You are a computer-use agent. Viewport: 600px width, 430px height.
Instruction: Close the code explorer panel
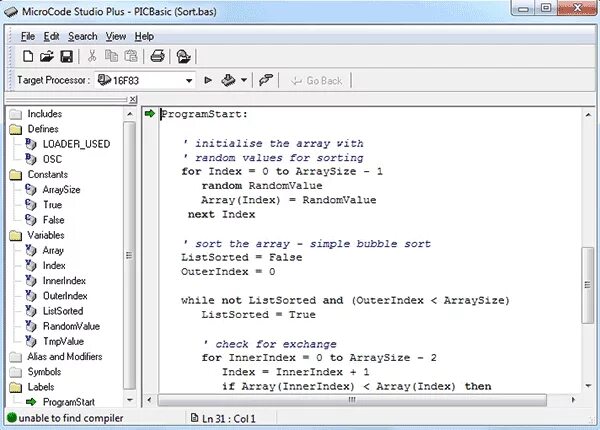tap(132, 100)
